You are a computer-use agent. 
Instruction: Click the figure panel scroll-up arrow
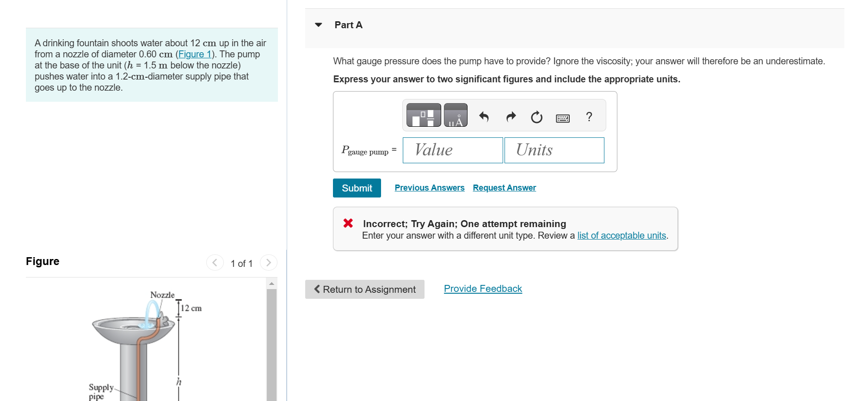pyautogui.click(x=272, y=284)
